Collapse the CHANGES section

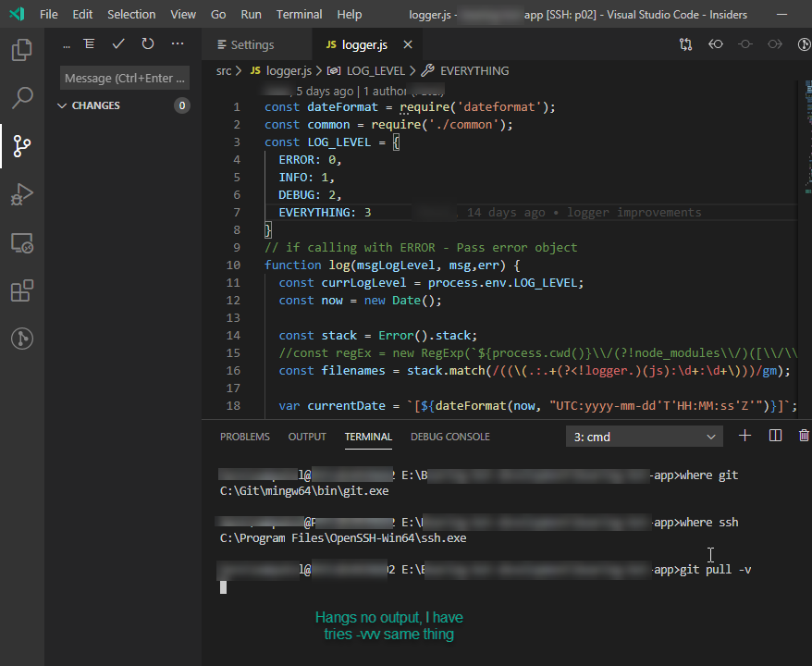pyautogui.click(x=62, y=105)
